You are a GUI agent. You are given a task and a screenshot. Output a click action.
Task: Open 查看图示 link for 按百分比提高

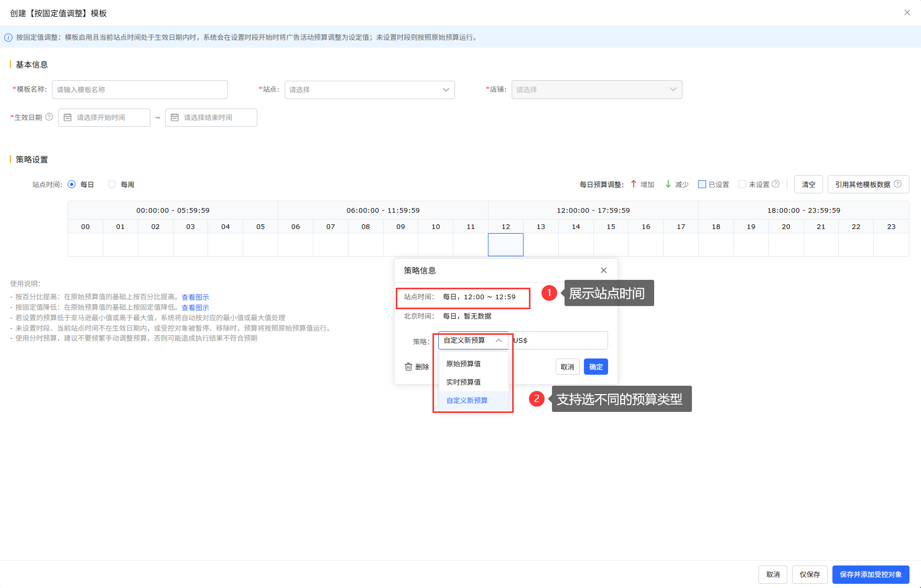[x=195, y=297]
